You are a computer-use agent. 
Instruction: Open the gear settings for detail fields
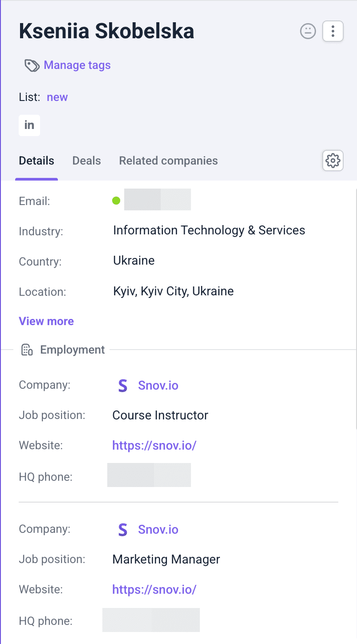tap(333, 161)
